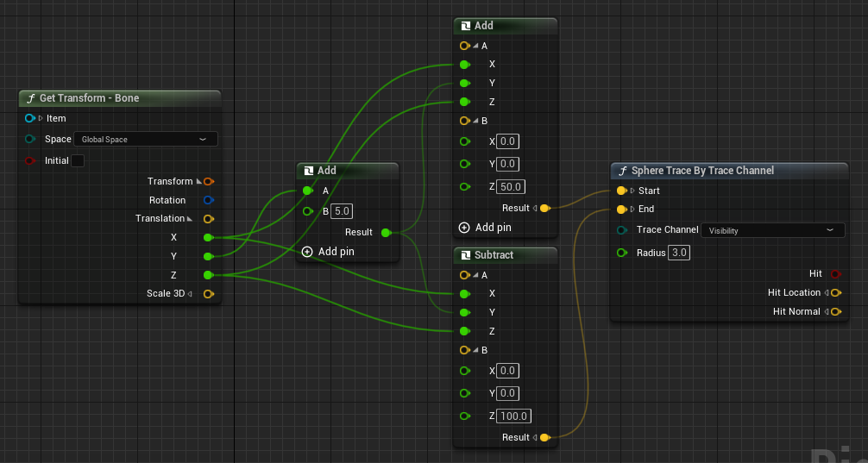Click the Hit Normal output pin
This screenshot has width=868, height=463.
tap(836, 311)
